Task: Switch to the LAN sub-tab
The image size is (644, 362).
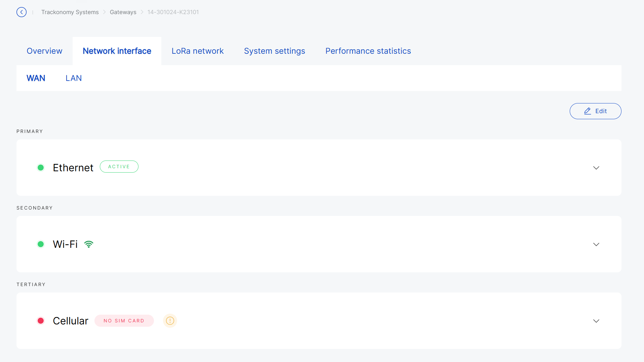Action: [74, 78]
